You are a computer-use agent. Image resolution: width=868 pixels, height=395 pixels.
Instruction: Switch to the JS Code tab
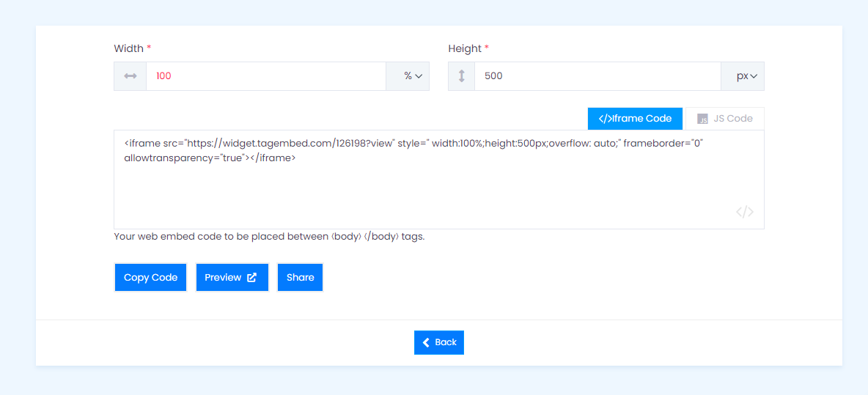[x=724, y=119]
